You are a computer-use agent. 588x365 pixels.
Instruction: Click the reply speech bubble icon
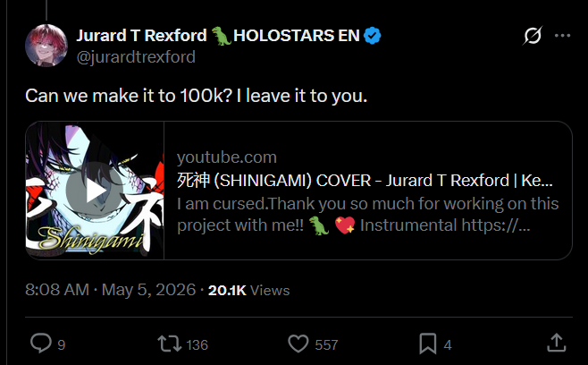(41, 344)
